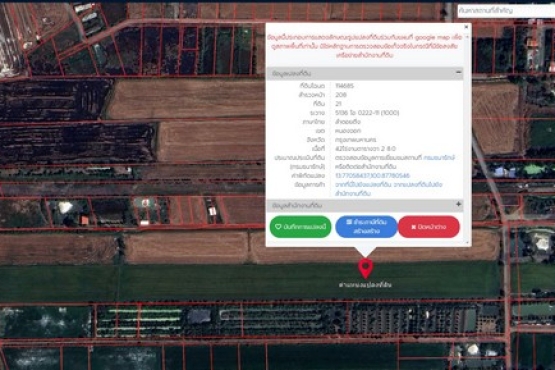Click the gray land office data header bar
The height and width of the screenshot is (370, 555).
[365, 205]
